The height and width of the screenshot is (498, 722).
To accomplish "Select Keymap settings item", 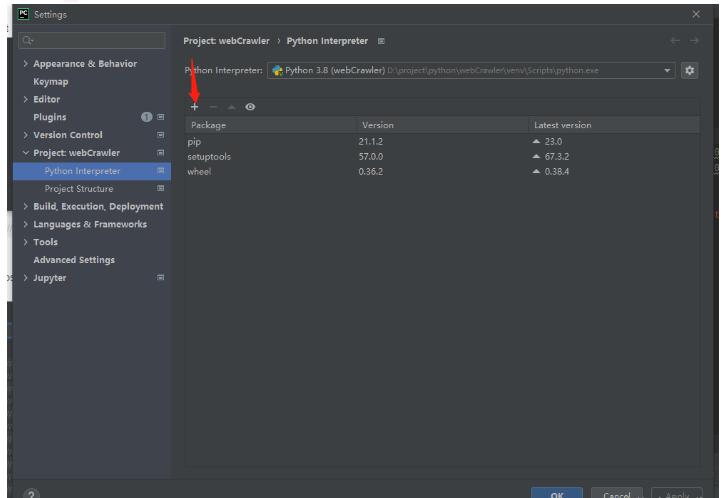I will pyautogui.click(x=51, y=82).
